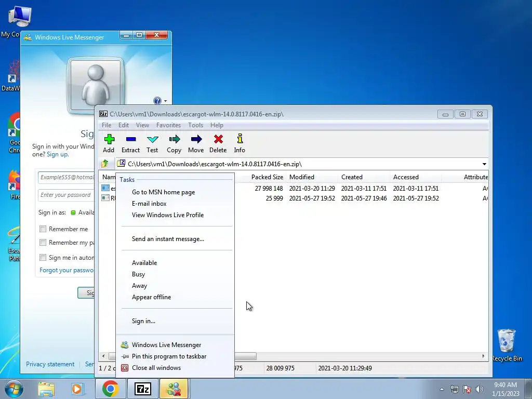
Task: Sort by Created column header
Action: [364, 177]
